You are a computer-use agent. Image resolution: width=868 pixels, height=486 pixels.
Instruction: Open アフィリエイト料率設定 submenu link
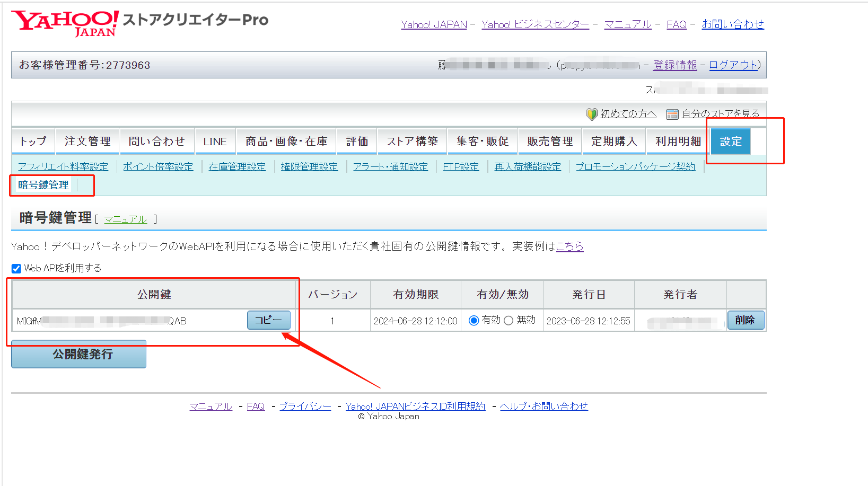click(x=63, y=166)
